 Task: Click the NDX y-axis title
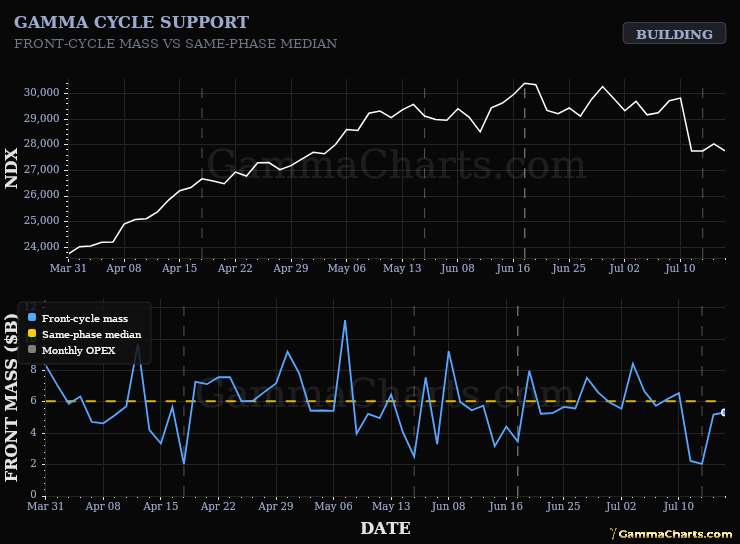click(11, 168)
